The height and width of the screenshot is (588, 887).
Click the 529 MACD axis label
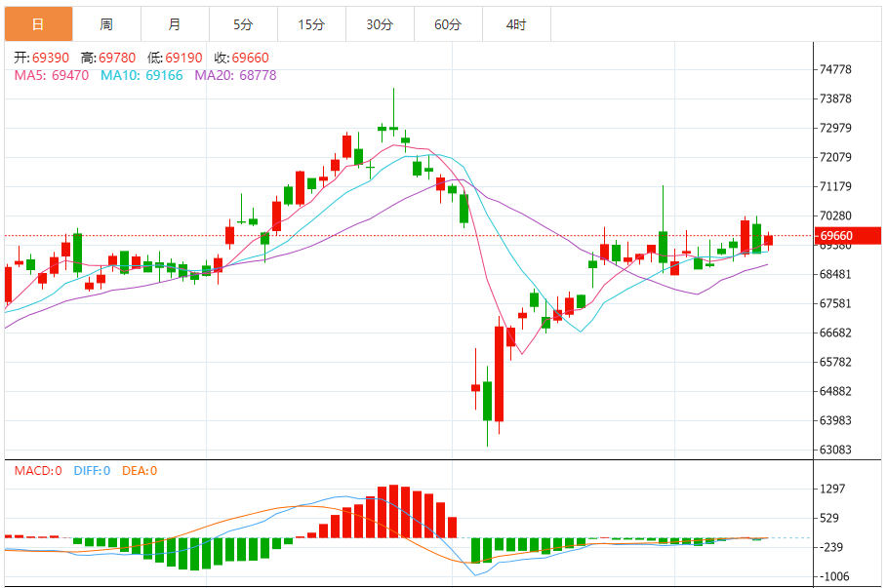pyautogui.click(x=829, y=519)
